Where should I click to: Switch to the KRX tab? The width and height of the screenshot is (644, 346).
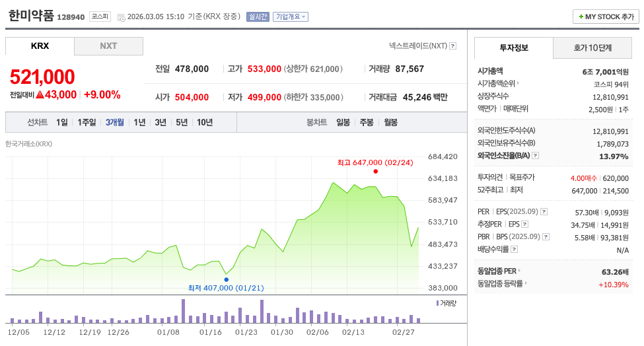pyautogui.click(x=40, y=46)
